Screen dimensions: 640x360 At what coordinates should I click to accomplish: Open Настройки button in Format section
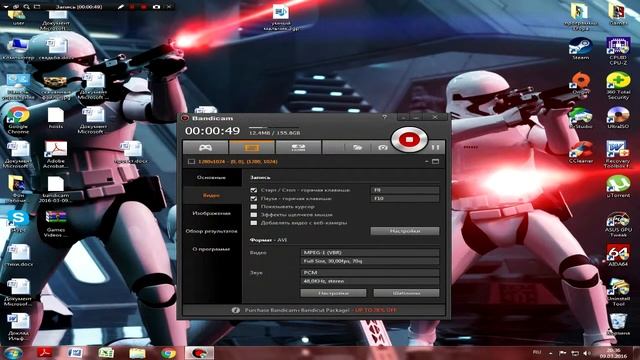pos(333,293)
